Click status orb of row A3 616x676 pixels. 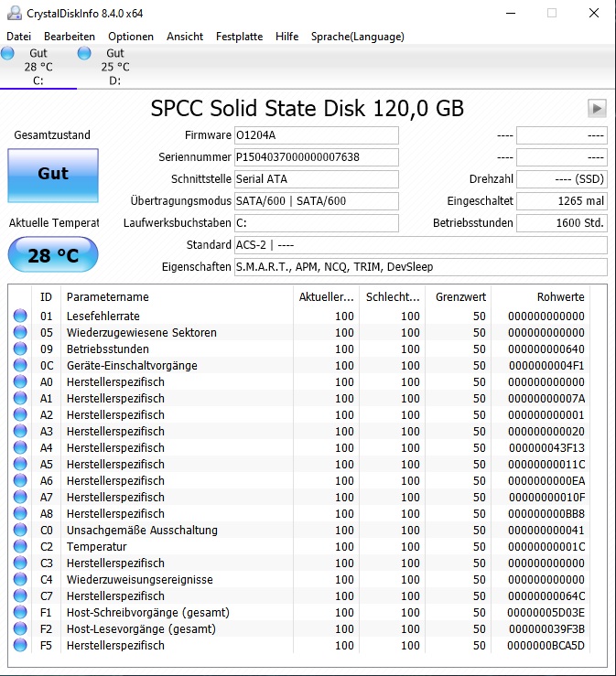[x=20, y=431]
